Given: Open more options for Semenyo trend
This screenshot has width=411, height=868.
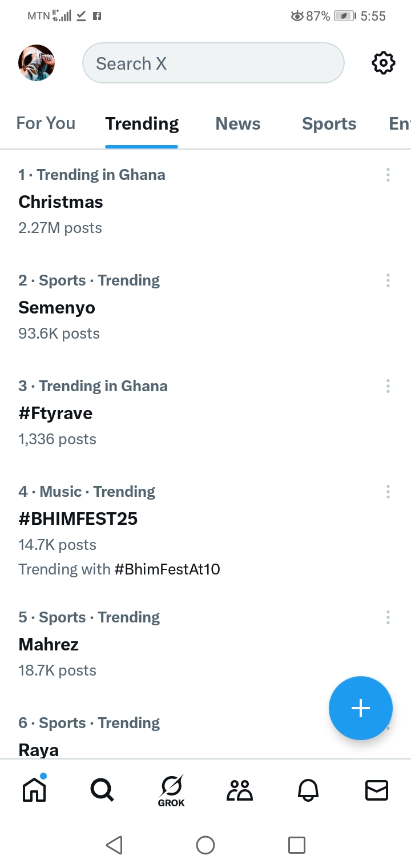Looking at the screenshot, I should click(388, 280).
